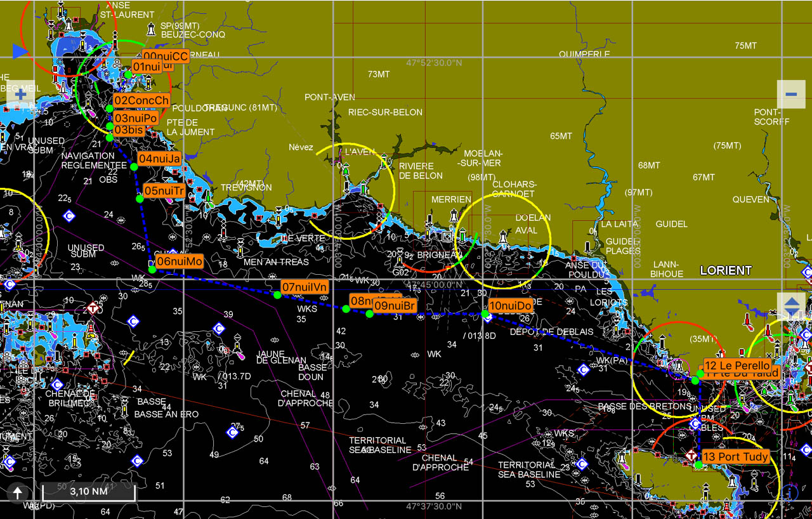812x519 pixels.
Task: Tap red T diamond mark near Port Tudy
Action: (691, 455)
